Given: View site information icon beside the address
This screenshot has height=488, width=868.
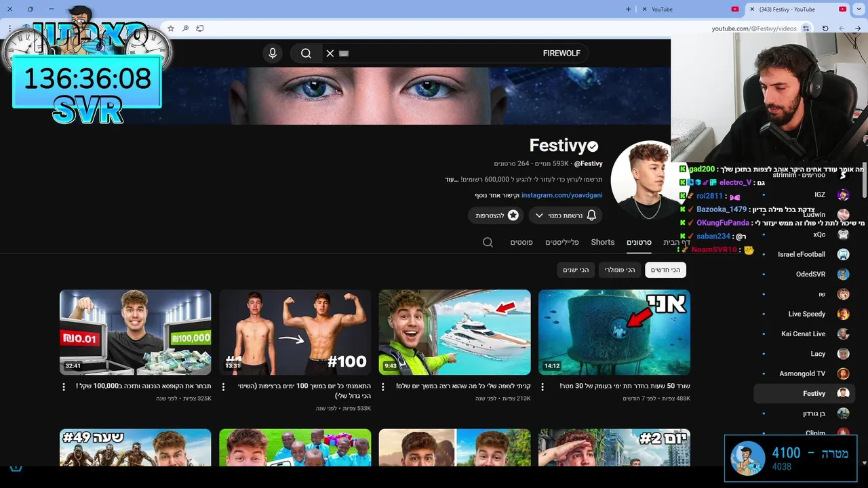Looking at the screenshot, I should coord(806,28).
